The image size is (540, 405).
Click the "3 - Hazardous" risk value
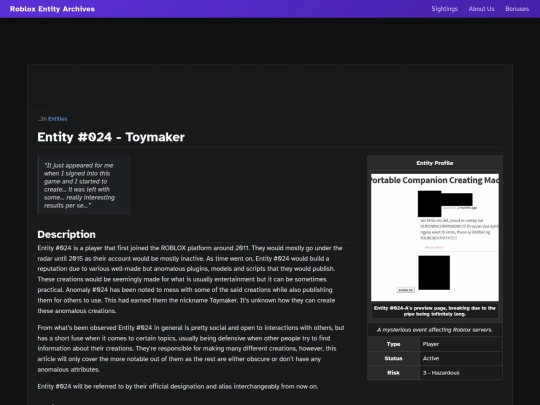(461, 373)
